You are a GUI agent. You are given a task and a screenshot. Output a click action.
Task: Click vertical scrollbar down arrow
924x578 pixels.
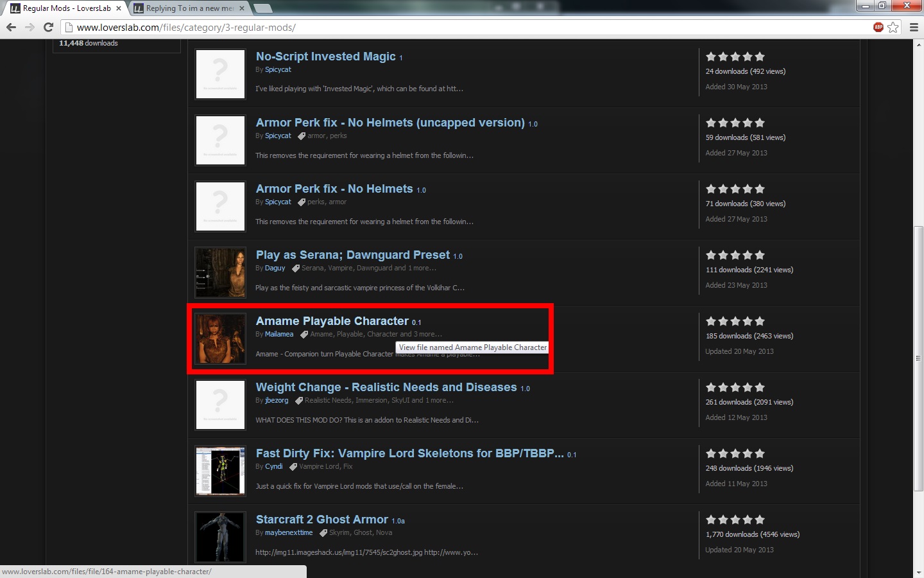918,572
